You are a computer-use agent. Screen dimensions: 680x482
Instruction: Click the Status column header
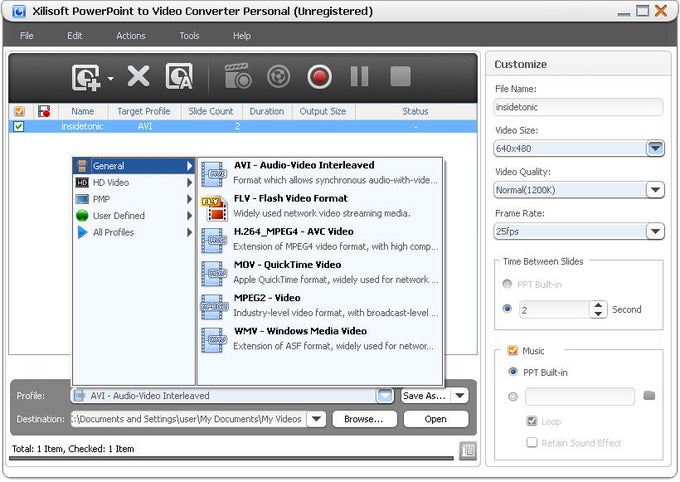point(415,111)
